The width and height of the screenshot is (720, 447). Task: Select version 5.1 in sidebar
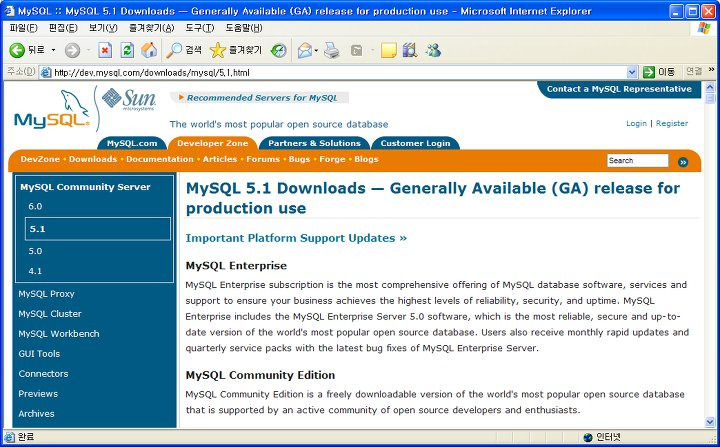[x=98, y=229]
